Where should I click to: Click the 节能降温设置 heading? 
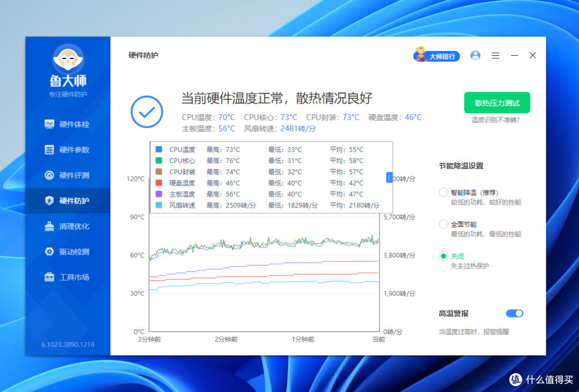(x=461, y=166)
